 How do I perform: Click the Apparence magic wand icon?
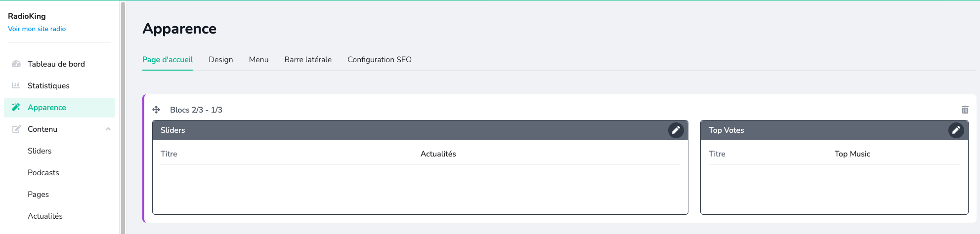(x=16, y=107)
